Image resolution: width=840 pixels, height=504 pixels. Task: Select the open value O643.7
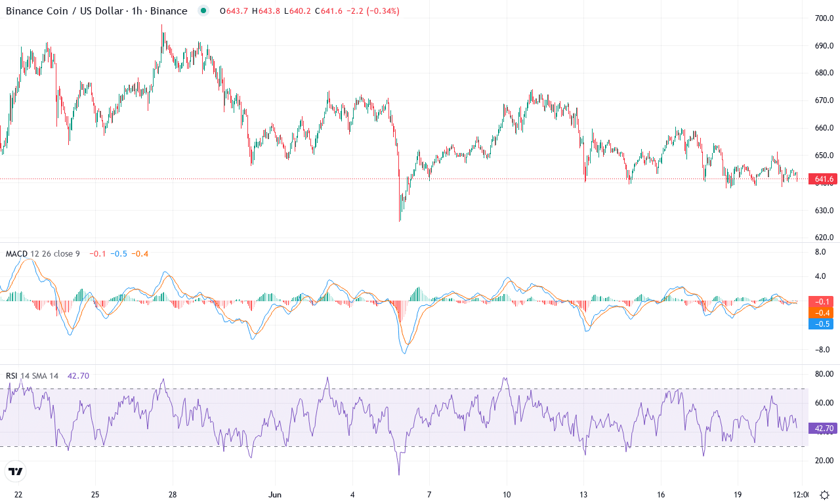(x=234, y=11)
